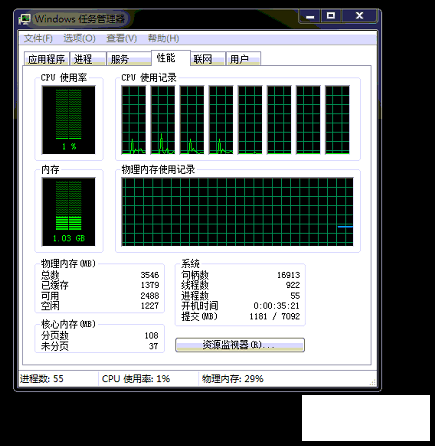Viewport: 435px width, 446px height.
Task: Click the CPU 使用率 gauge showing 1 %
Action: coord(68,120)
